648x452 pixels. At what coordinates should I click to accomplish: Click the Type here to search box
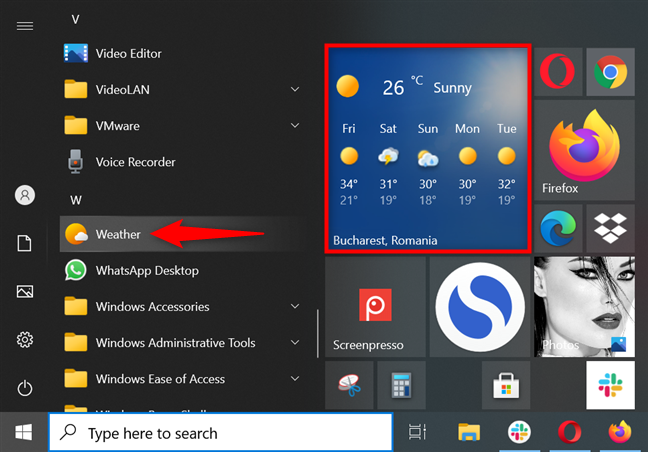(220, 433)
